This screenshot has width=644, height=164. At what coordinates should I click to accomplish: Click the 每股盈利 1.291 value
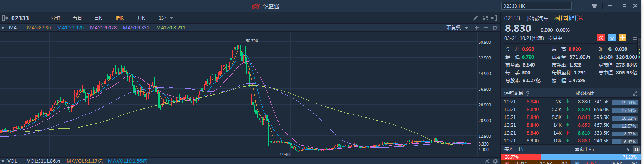(580, 73)
